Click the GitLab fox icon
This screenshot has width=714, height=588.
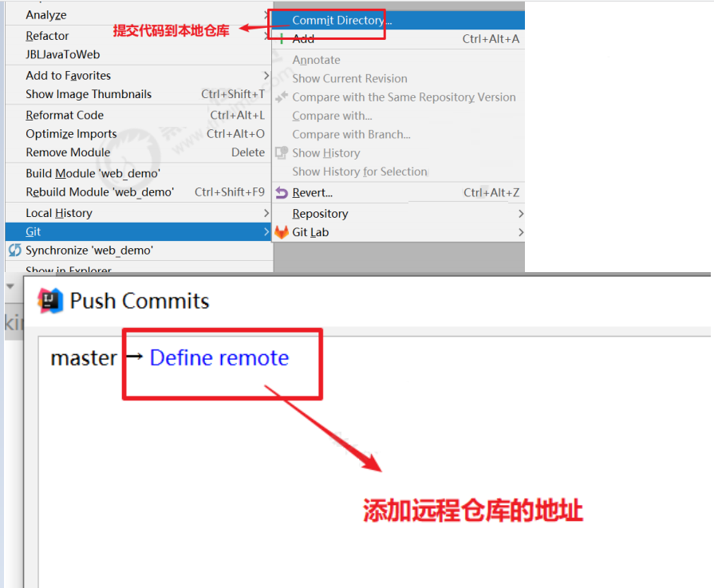(x=282, y=232)
